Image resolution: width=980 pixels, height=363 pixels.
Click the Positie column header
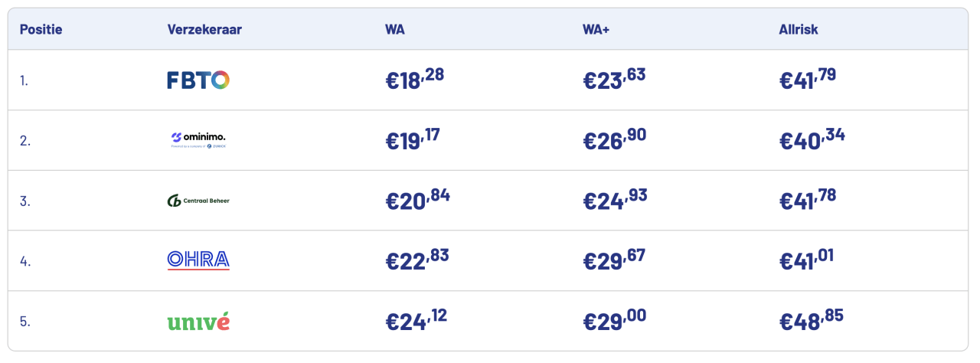[x=41, y=30]
